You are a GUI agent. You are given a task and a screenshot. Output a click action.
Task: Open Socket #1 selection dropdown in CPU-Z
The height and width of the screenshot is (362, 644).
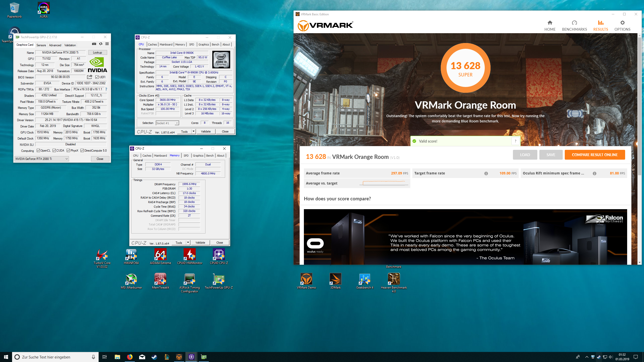(167, 123)
